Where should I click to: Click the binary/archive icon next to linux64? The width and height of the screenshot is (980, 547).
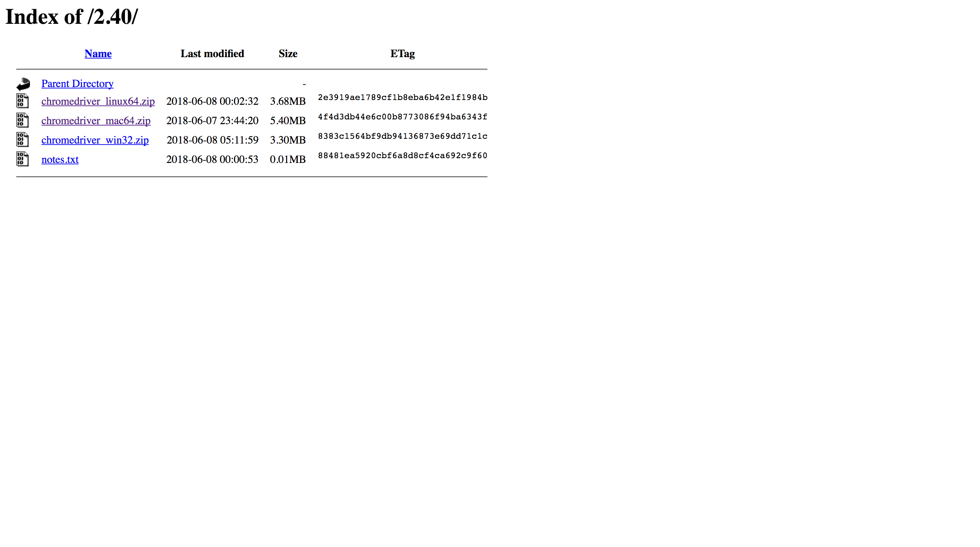point(22,101)
